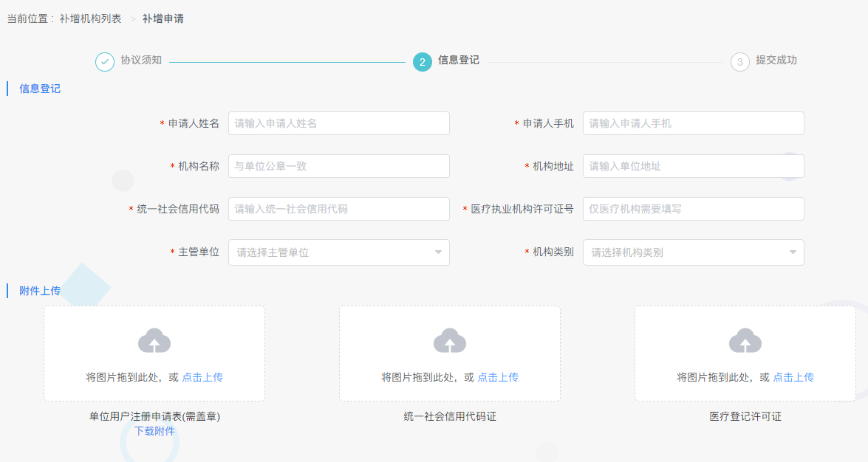Open the 机构类别 dropdown
868x462 pixels.
pyautogui.click(x=693, y=252)
